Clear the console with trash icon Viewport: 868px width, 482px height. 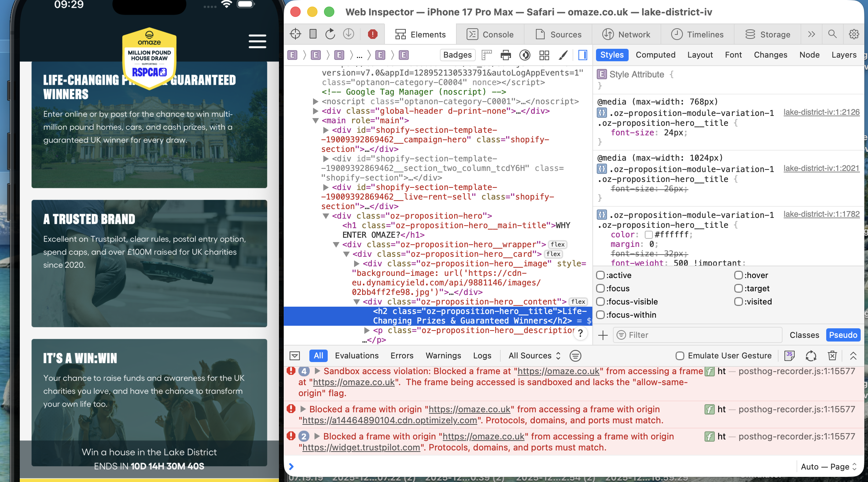coord(832,355)
